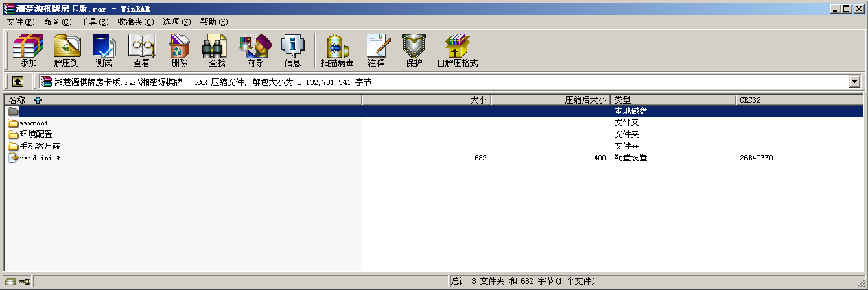The width and height of the screenshot is (868, 290).
Task: Go up one folder level button
Action: click(17, 82)
